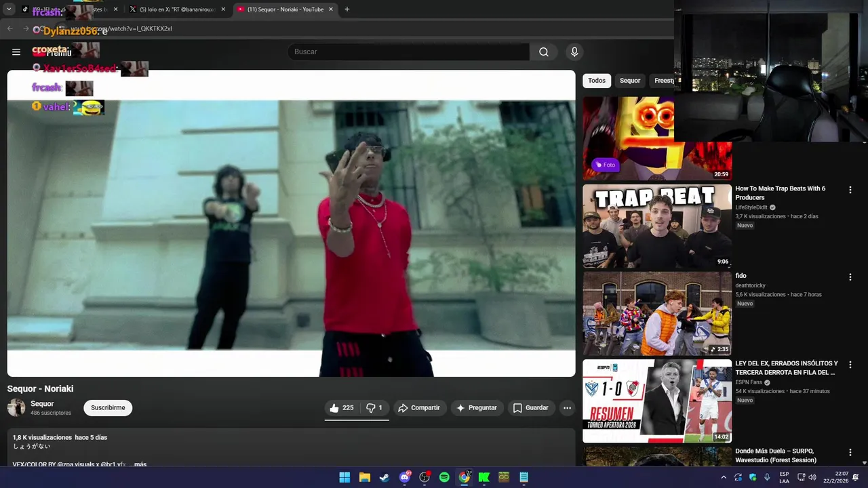The image size is (868, 488).
Task: Open the How To Make Trap Beats thumbnail
Action: [x=657, y=226]
